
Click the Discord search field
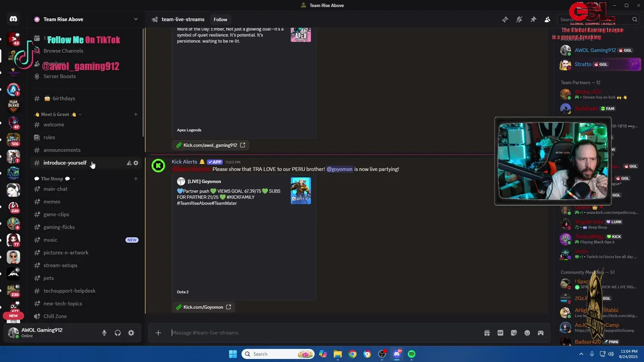[598, 20]
